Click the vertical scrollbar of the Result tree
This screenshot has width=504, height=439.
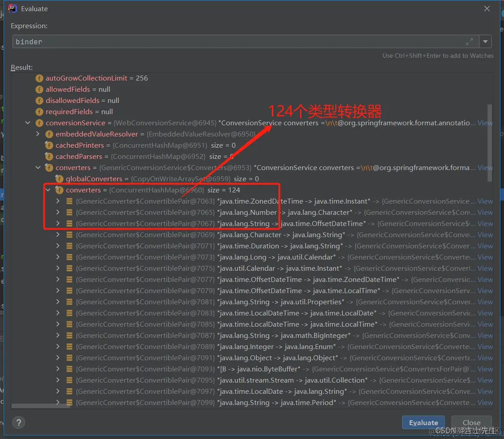[490, 143]
